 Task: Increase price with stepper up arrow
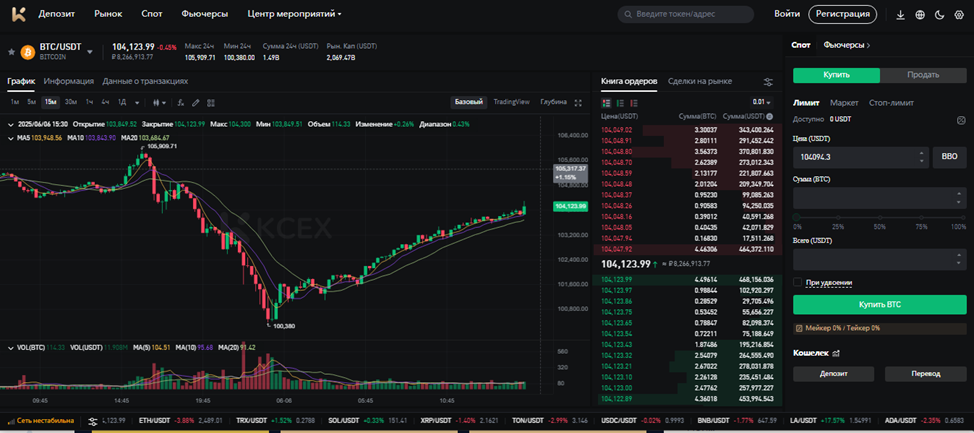pyautogui.click(x=921, y=153)
